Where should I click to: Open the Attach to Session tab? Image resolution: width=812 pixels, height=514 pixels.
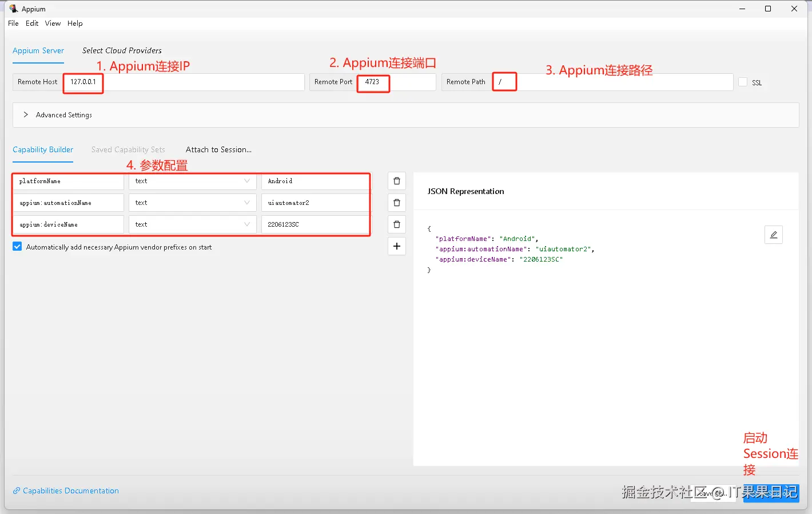(218, 149)
